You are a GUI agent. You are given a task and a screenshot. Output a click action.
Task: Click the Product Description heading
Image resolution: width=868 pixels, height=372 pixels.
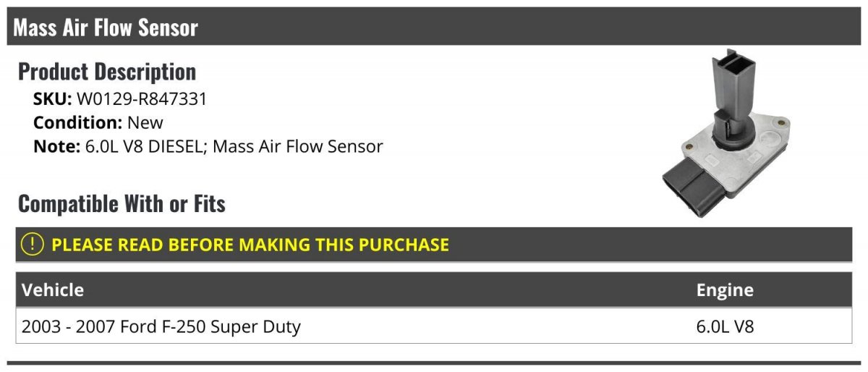[107, 72]
